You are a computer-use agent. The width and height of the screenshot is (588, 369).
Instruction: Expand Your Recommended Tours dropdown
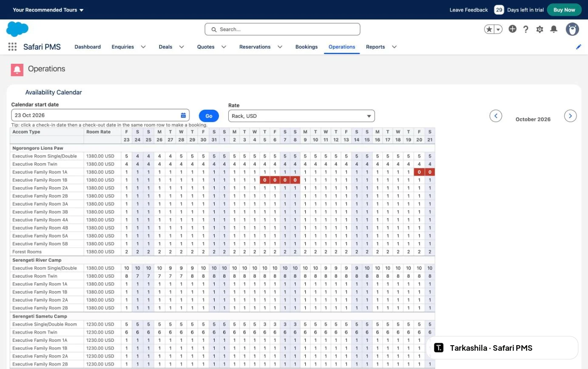click(x=48, y=10)
